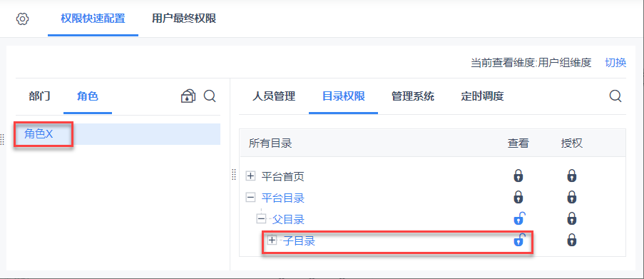The width and height of the screenshot is (644, 279).
Task: Open the 人员管理 tab
Action: pyautogui.click(x=274, y=96)
